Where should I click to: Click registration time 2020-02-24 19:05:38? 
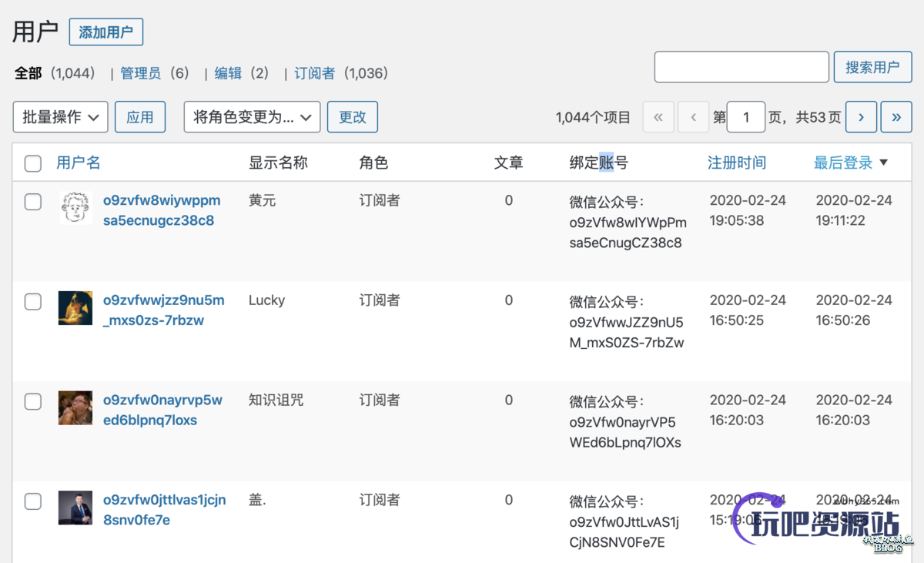coord(748,210)
